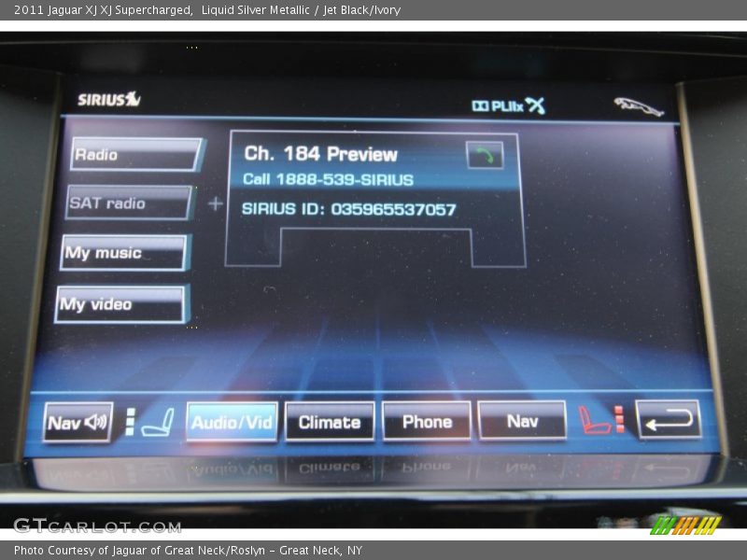The width and height of the screenshot is (747, 560).
Task: Tap the Dolby PLIIx surround icon
Action: point(508,105)
